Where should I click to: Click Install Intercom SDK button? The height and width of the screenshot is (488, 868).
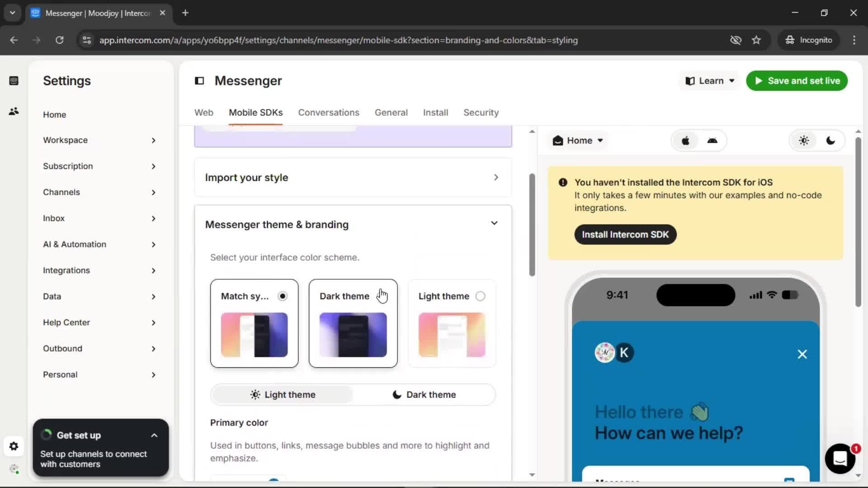point(625,235)
